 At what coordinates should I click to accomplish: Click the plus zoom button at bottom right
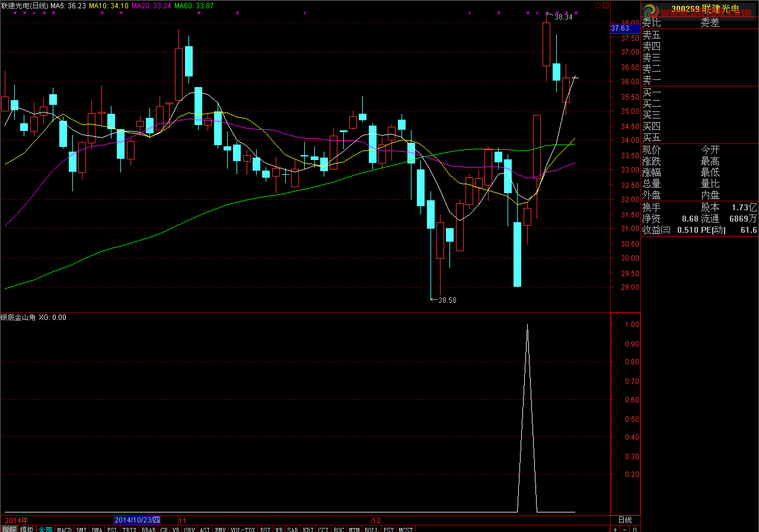(x=616, y=529)
